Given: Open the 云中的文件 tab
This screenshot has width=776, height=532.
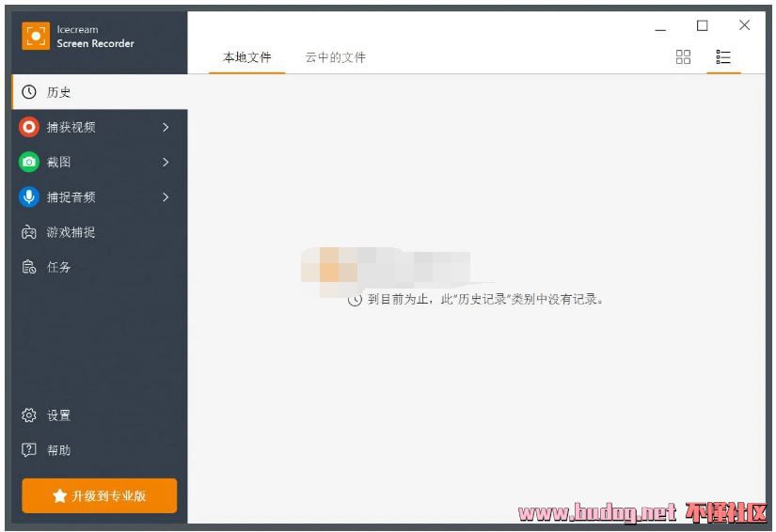Looking at the screenshot, I should (335, 57).
